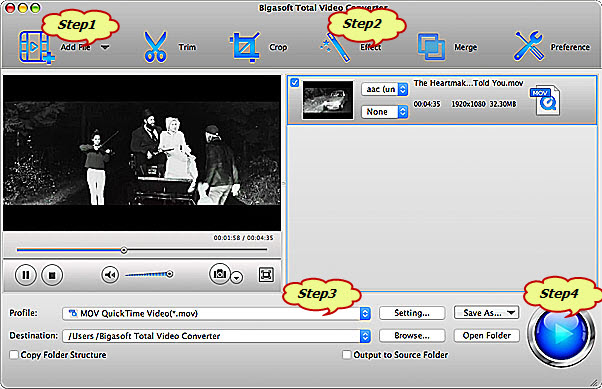The image size is (602, 389).
Task: Click the 1920x1080 resolution text
Action: [468, 104]
